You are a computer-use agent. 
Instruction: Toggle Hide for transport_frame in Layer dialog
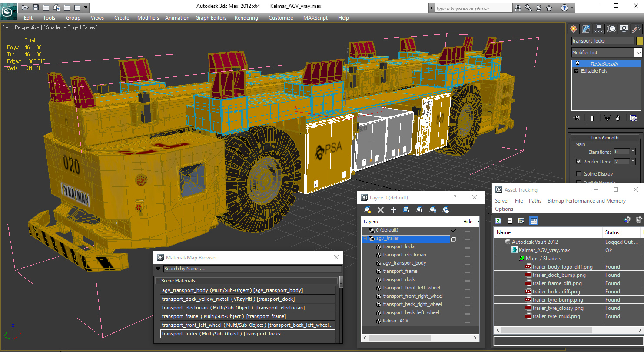point(468,272)
